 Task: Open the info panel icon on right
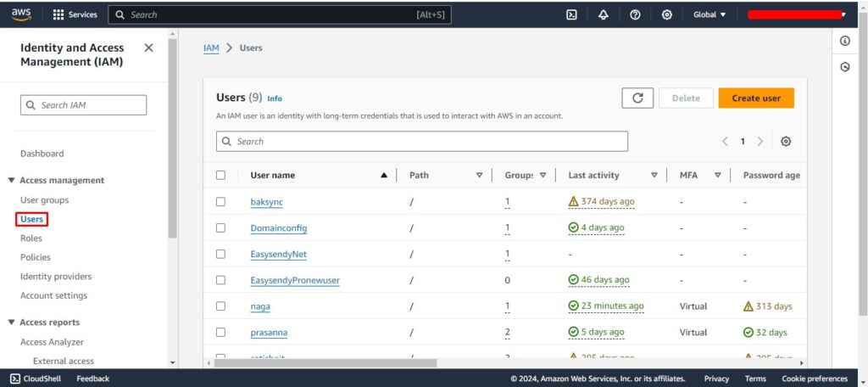click(x=845, y=41)
